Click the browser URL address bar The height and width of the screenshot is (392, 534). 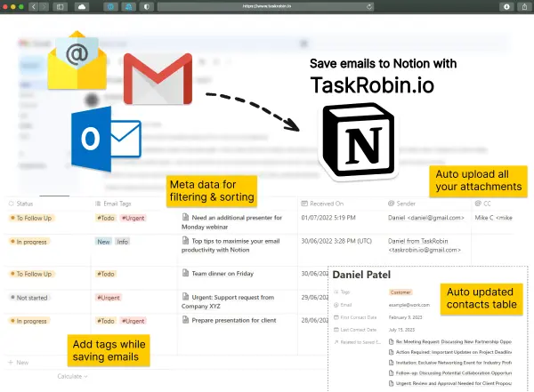pyautogui.click(x=267, y=6)
